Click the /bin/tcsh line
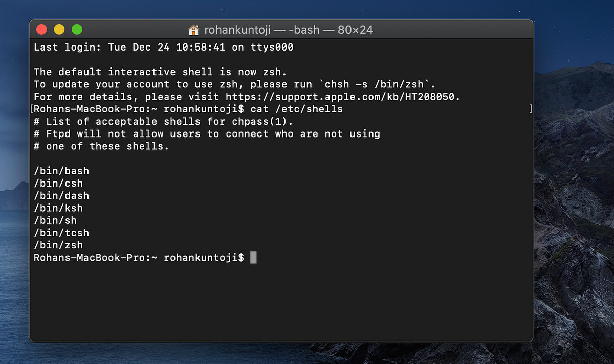The height and width of the screenshot is (364, 614). (x=61, y=233)
